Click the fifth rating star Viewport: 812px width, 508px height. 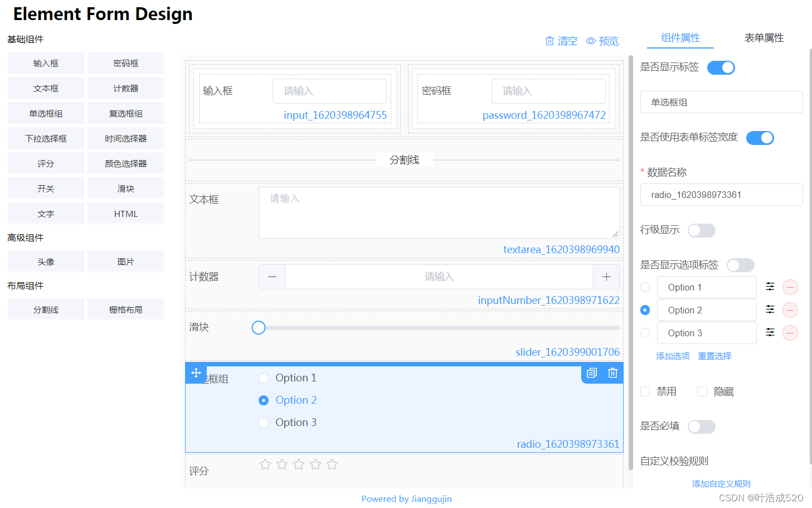pyautogui.click(x=332, y=464)
